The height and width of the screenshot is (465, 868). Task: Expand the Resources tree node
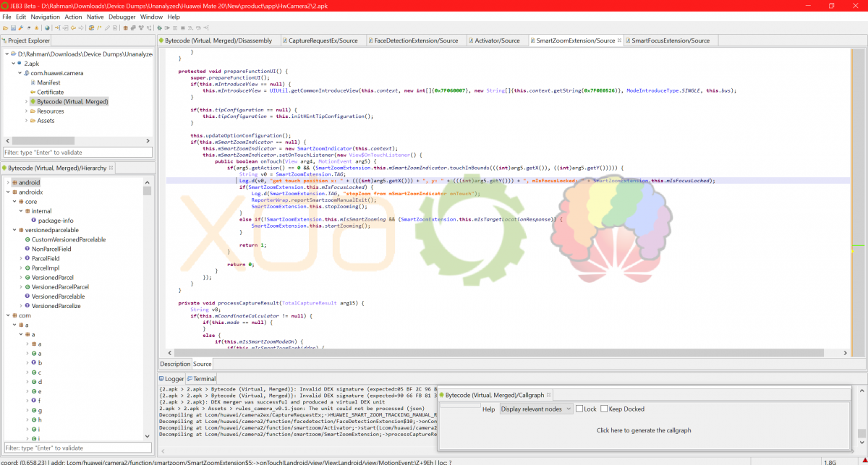tap(26, 111)
